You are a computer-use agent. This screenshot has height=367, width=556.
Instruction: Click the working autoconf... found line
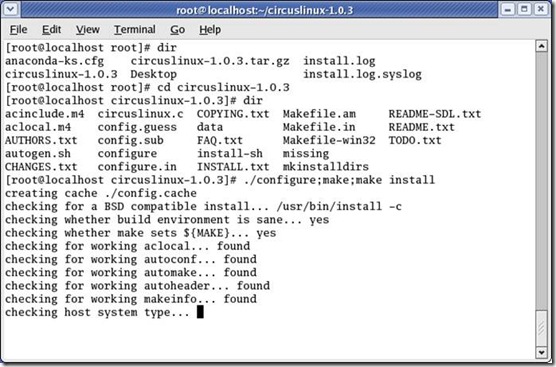tap(130, 259)
